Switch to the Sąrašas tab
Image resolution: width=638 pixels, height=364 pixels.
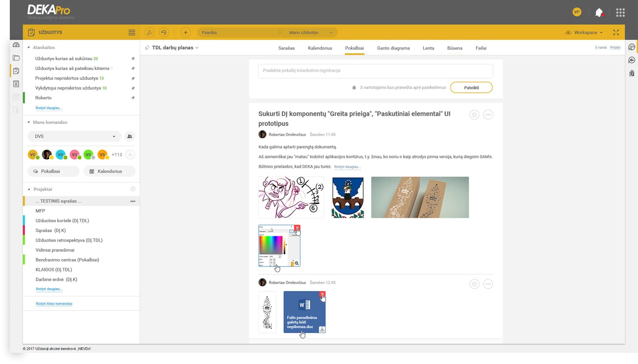click(287, 48)
